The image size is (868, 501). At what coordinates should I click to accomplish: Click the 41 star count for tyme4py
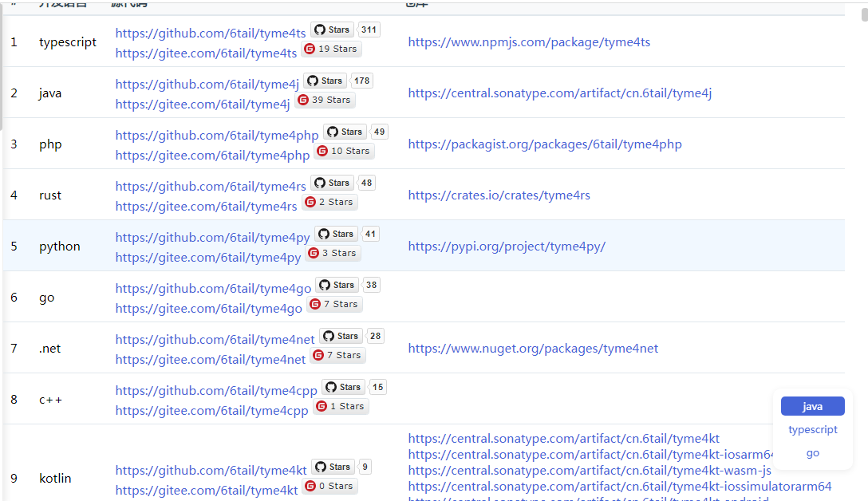[x=370, y=234]
